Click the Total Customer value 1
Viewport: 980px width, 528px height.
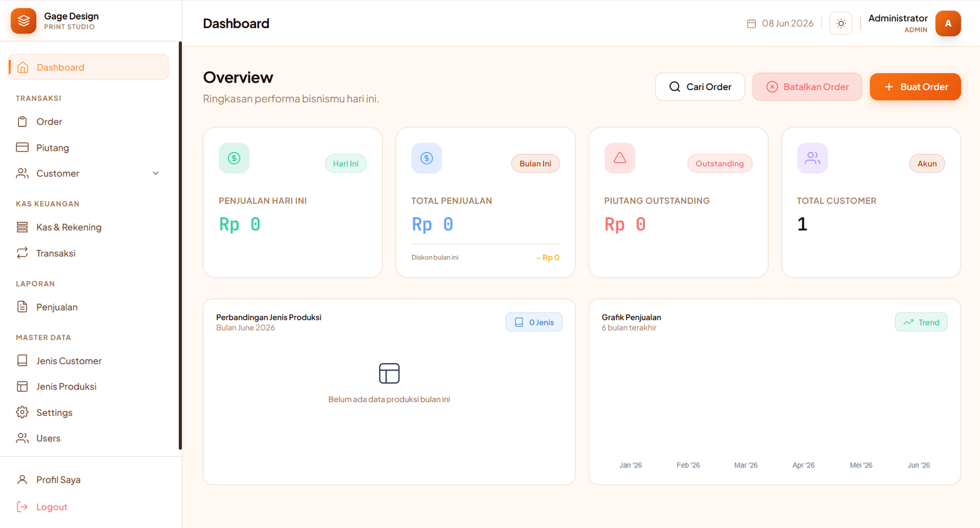802,224
